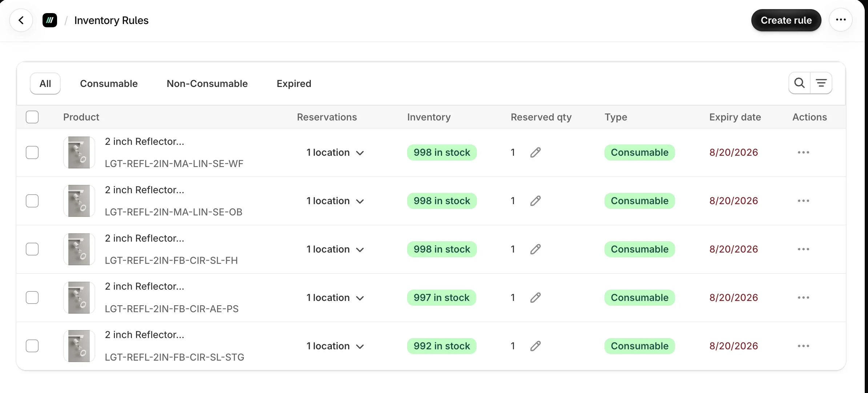Click the 992 in stock badge
Viewport: 868px width, 393px height.
(x=442, y=346)
